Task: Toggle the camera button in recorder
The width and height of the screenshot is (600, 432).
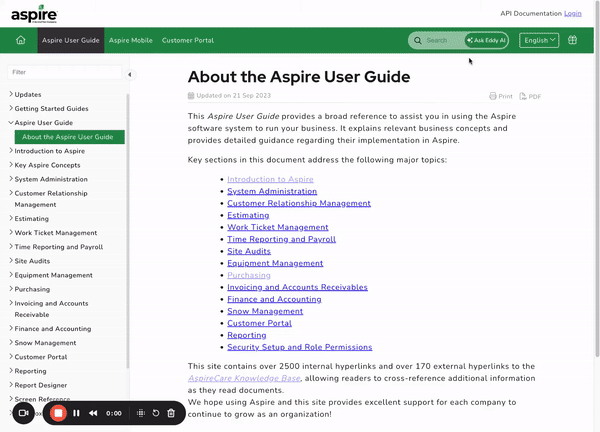Action: point(23,413)
